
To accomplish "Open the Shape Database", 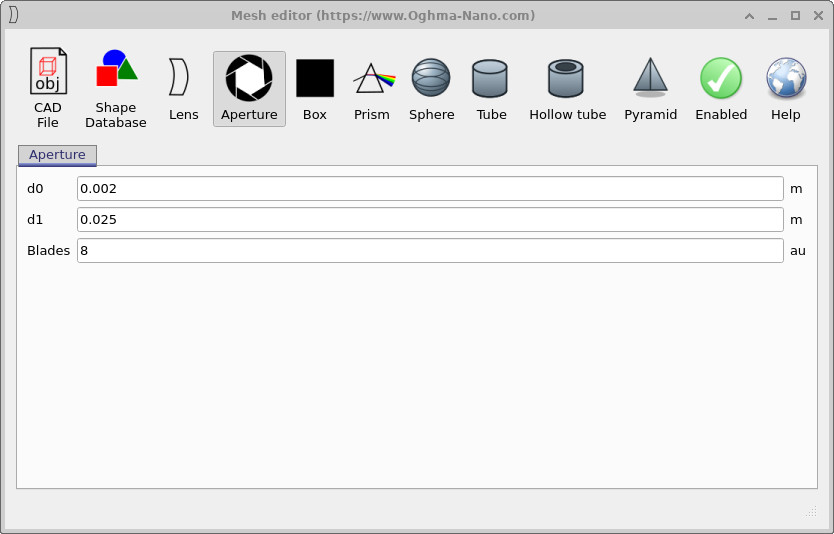I will pos(116,88).
